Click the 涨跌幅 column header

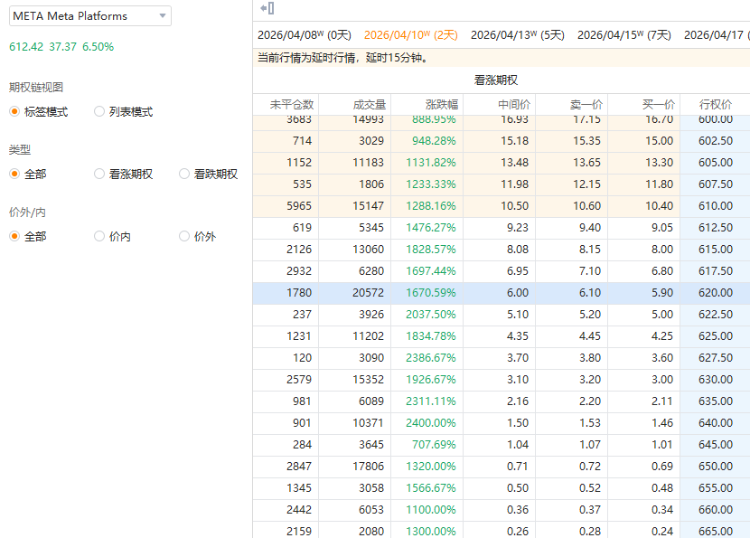pyautogui.click(x=433, y=104)
